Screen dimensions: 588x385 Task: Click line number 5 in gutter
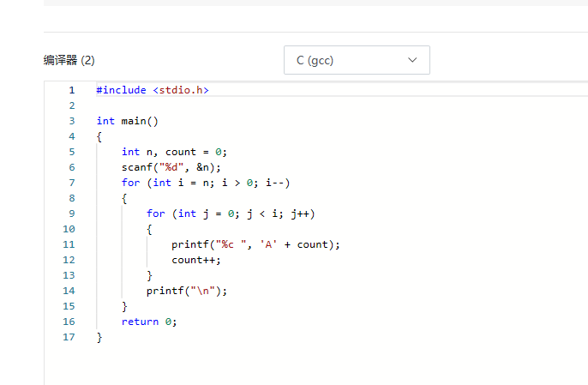[x=72, y=152]
